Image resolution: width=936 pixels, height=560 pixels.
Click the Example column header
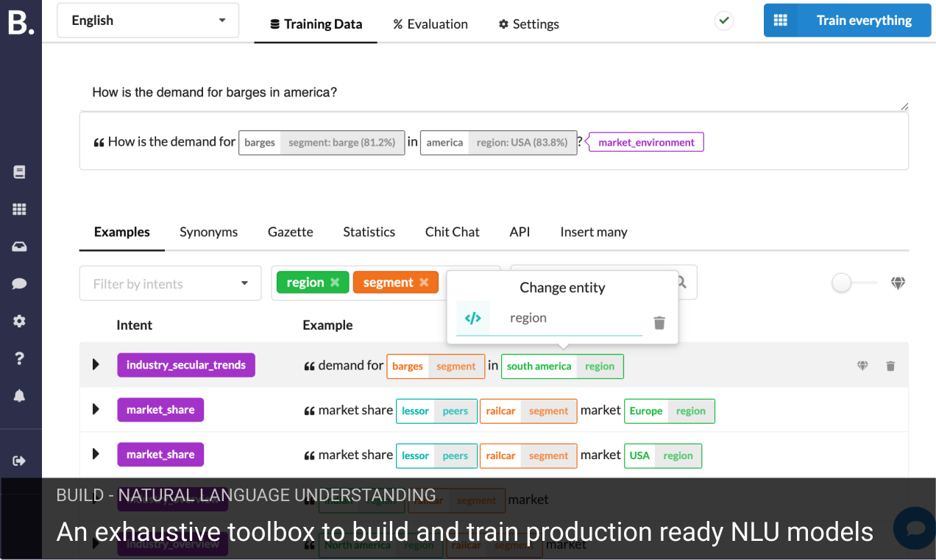327,325
